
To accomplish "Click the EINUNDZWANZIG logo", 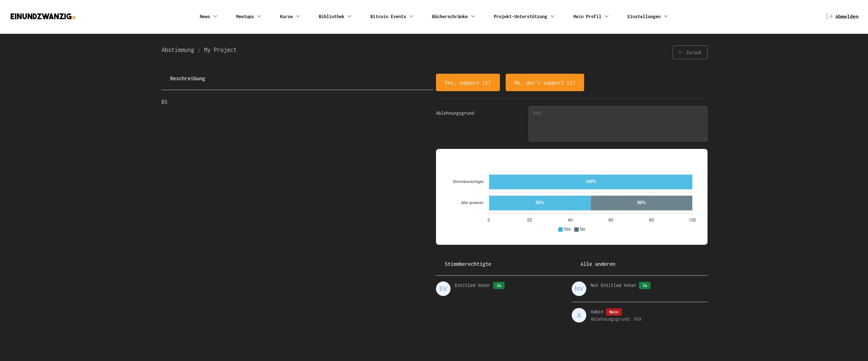I will click(42, 17).
